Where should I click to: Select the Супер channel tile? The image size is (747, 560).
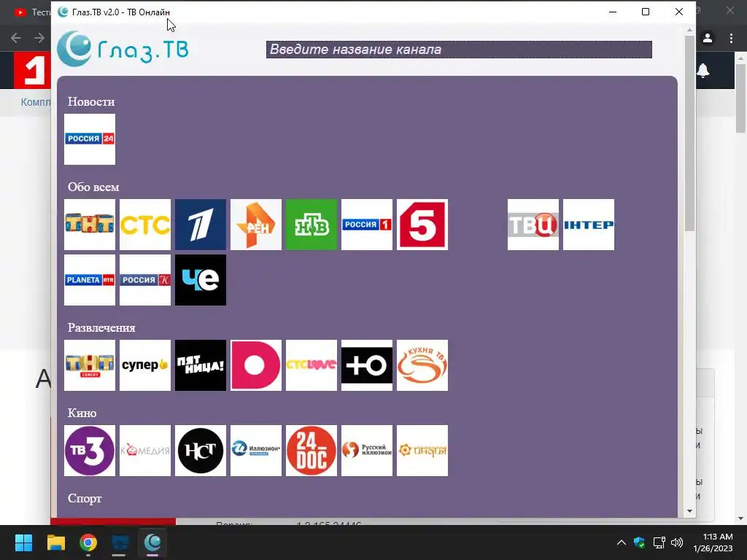pyautogui.click(x=145, y=365)
